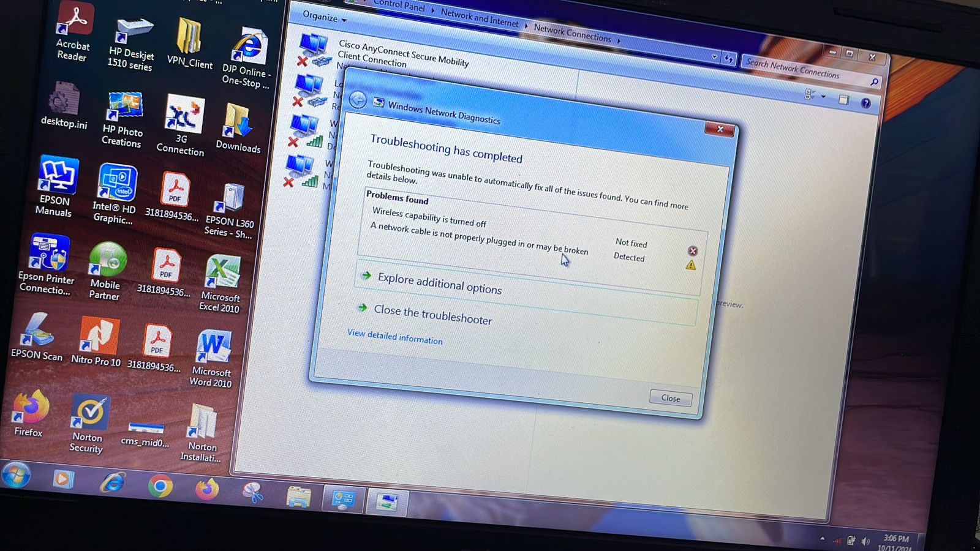Expand the address bar history dropdown

coord(714,56)
